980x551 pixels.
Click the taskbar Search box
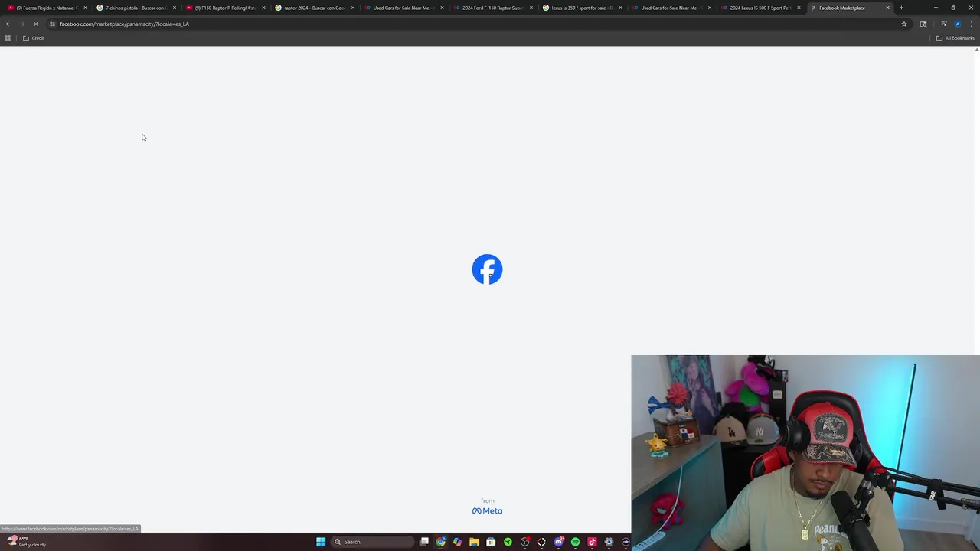pos(371,542)
